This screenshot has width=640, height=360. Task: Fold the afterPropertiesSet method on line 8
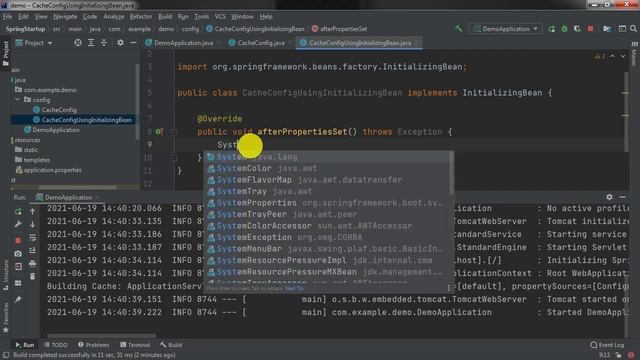point(174,132)
